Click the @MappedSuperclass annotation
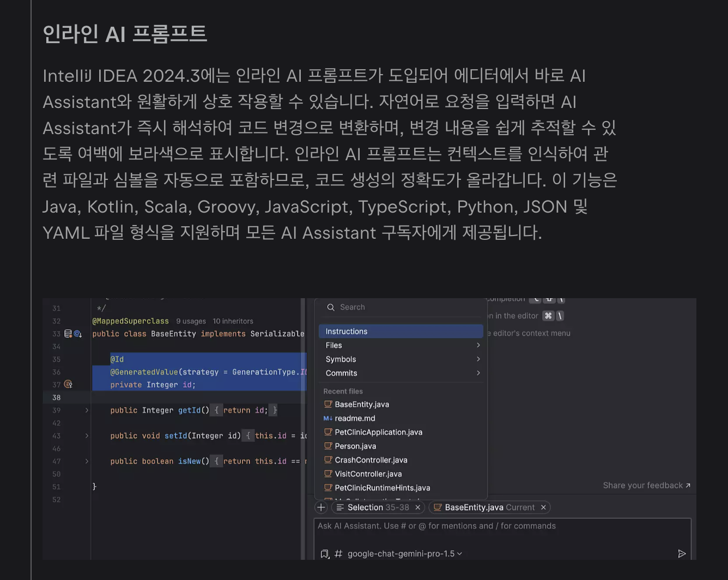This screenshot has height=580, width=728. pyautogui.click(x=130, y=321)
